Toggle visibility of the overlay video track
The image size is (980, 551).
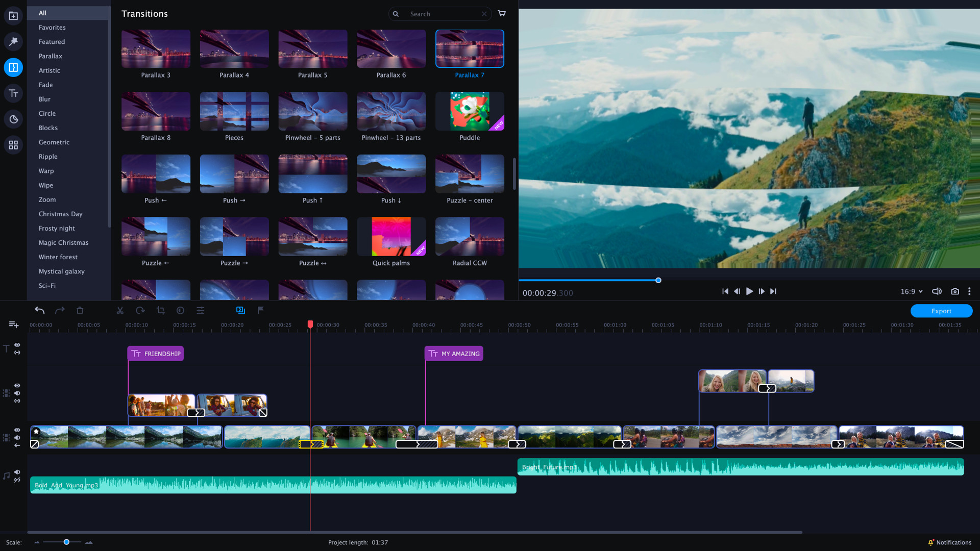click(x=17, y=385)
